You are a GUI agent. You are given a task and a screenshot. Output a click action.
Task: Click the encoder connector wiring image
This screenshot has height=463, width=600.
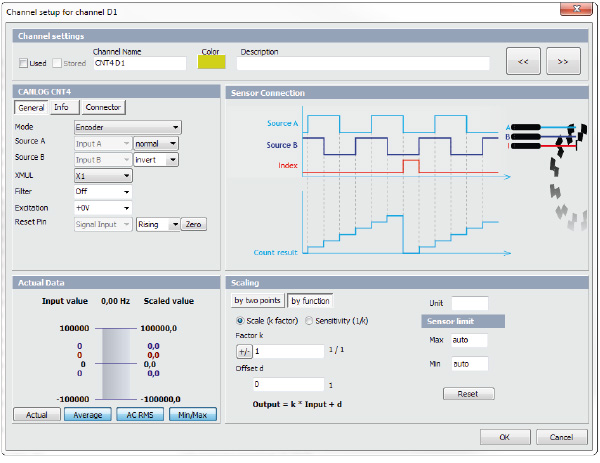pyautogui.click(x=547, y=176)
